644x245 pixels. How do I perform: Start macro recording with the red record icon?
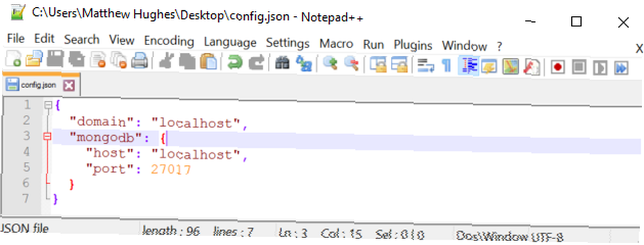coord(557,66)
